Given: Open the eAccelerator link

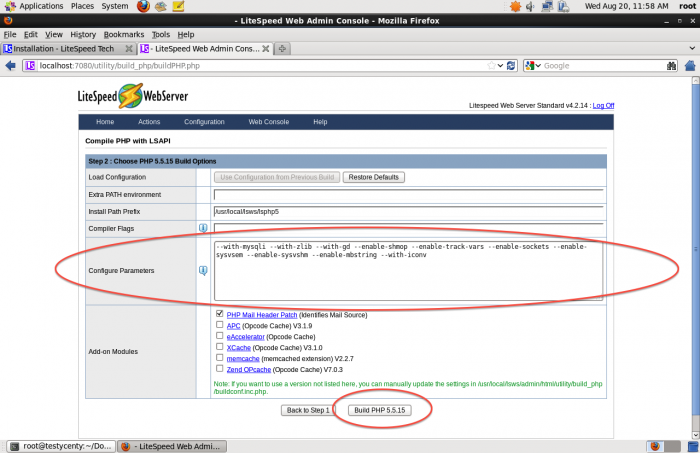Looking at the screenshot, I should [246, 337].
